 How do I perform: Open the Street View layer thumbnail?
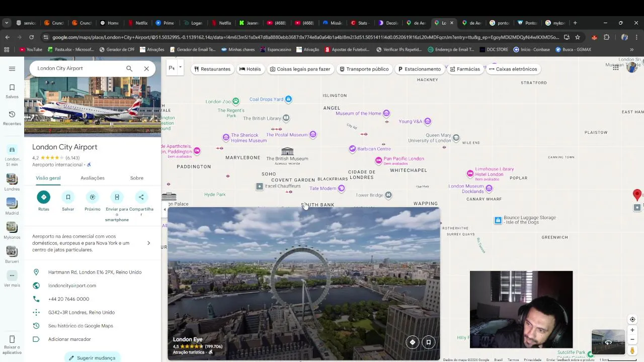tap(608, 342)
